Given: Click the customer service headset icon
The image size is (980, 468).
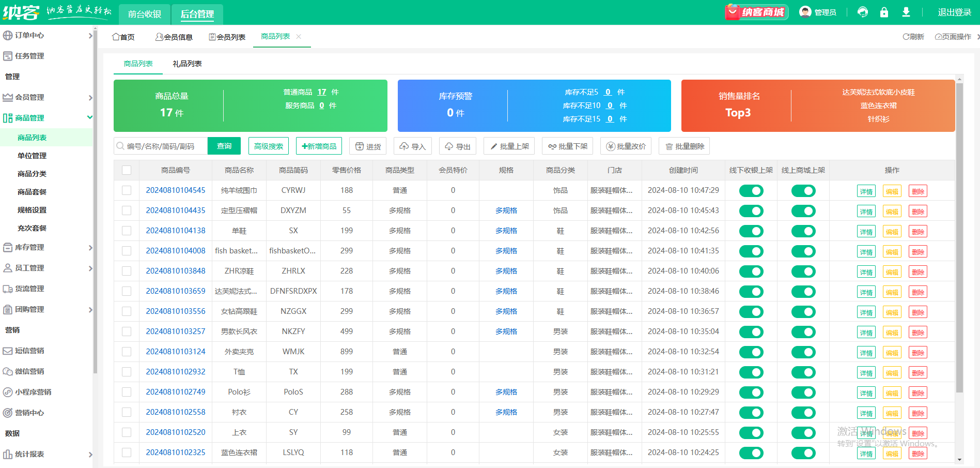Looking at the screenshot, I should tap(862, 12).
